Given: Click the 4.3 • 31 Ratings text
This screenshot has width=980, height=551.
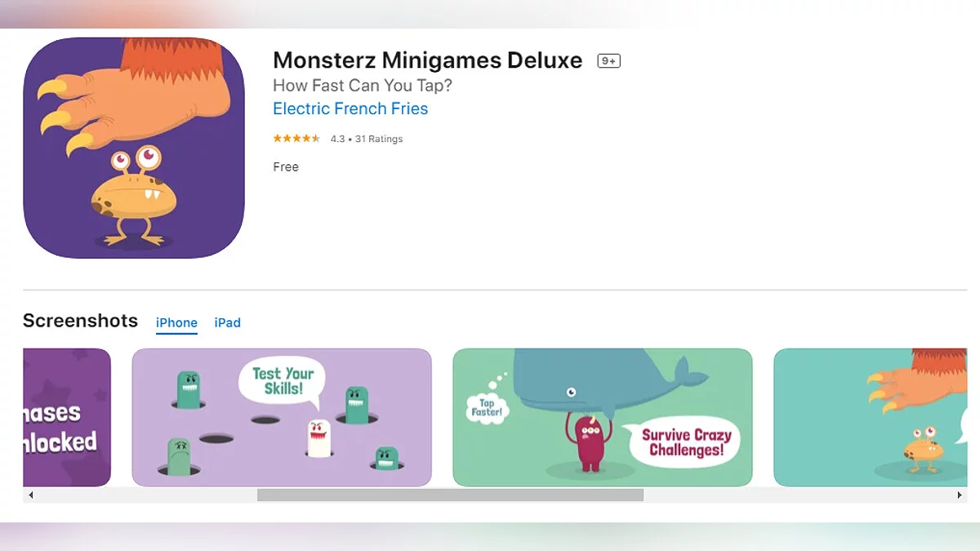Looking at the screenshot, I should [x=367, y=139].
